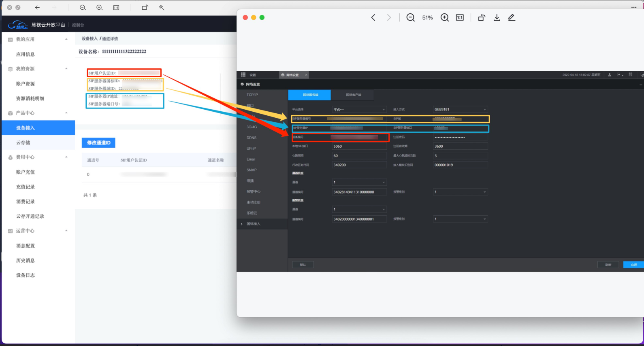Click the zoom out magnifier in front viewer
The image size is (644, 346).
(x=410, y=17)
